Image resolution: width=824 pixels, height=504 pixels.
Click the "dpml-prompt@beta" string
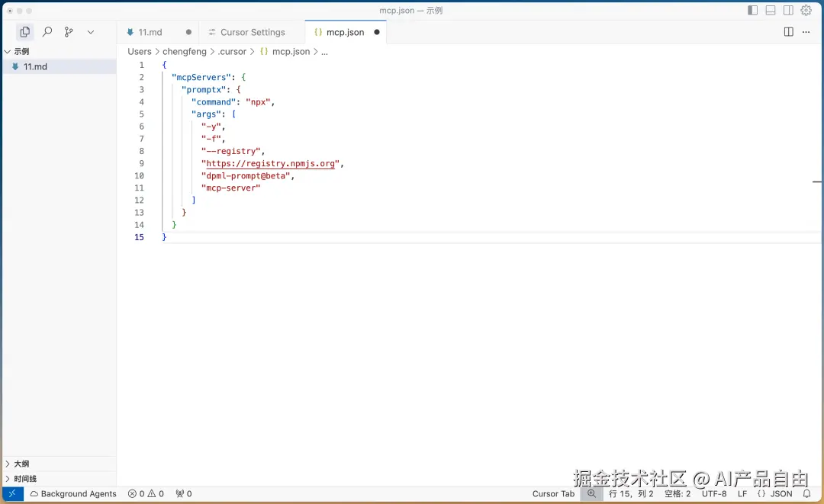246,176
